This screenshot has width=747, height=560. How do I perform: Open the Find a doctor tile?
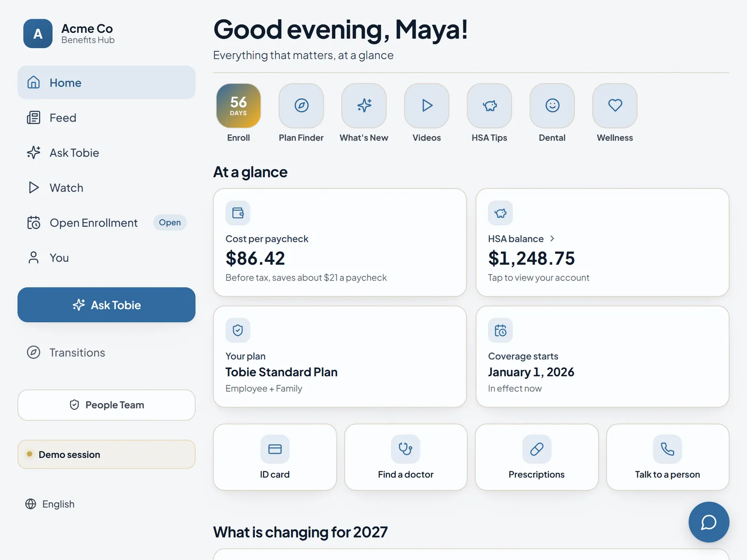(406, 457)
